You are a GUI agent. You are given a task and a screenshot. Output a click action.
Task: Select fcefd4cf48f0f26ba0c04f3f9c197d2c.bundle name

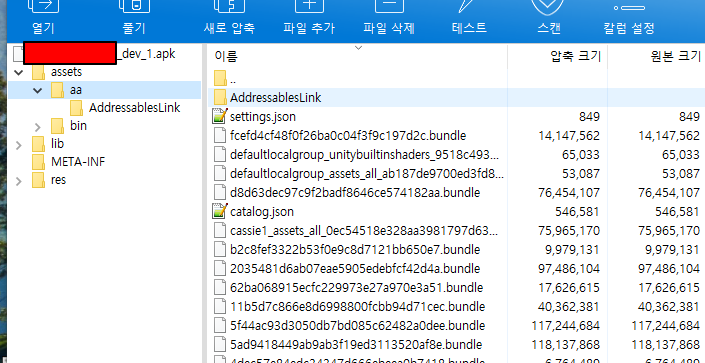[x=348, y=135]
